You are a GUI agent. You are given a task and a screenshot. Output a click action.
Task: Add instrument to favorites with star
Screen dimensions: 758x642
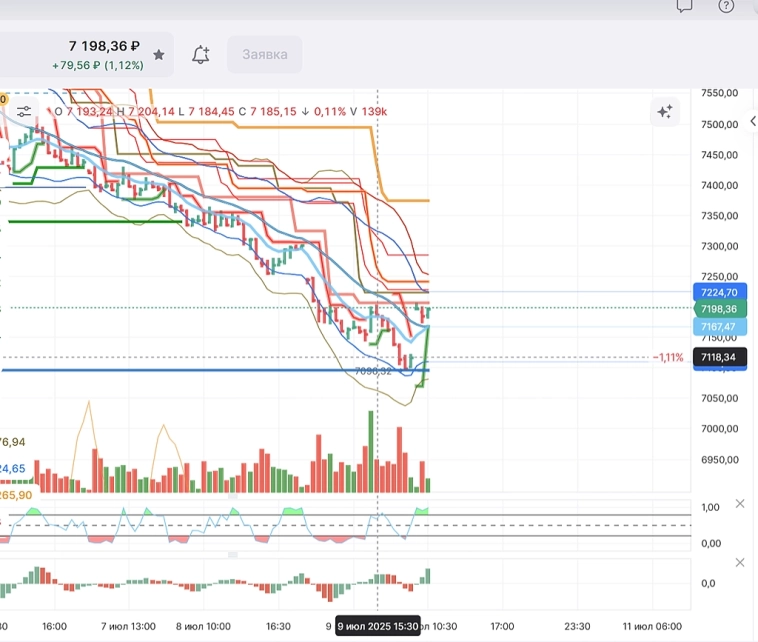point(159,54)
